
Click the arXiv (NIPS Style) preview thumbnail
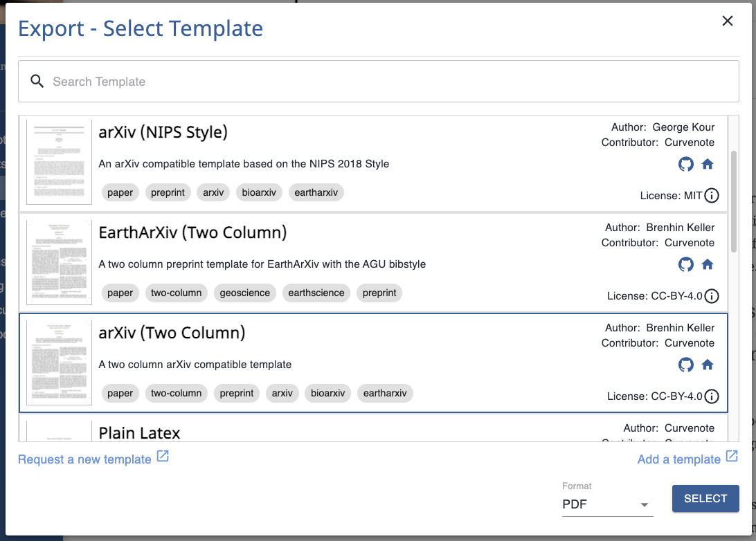pyautogui.click(x=59, y=162)
